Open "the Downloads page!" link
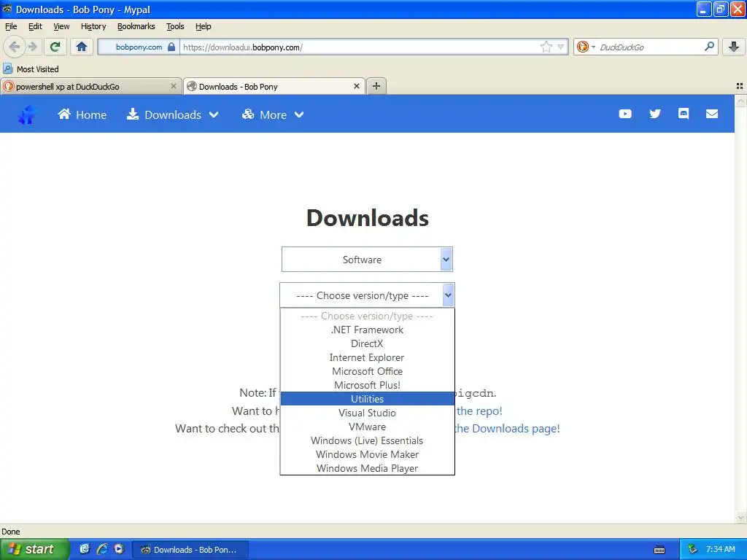The image size is (747, 560). [508, 429]
